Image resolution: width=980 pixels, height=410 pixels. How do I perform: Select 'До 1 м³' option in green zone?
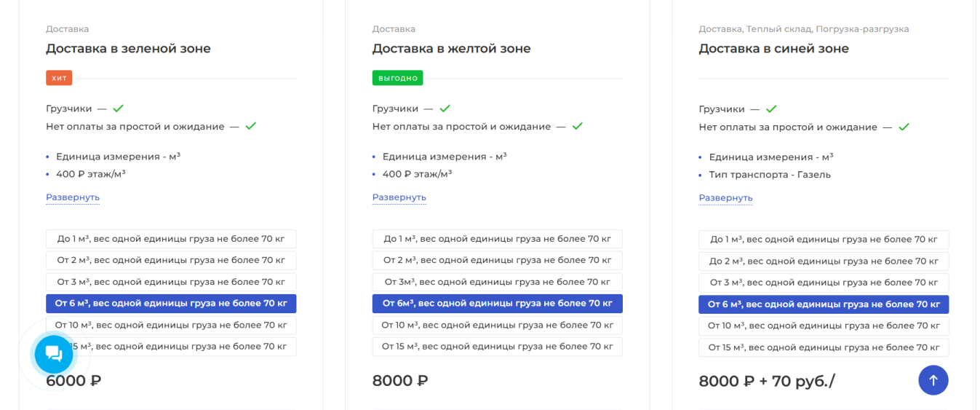tap(171, 239)
